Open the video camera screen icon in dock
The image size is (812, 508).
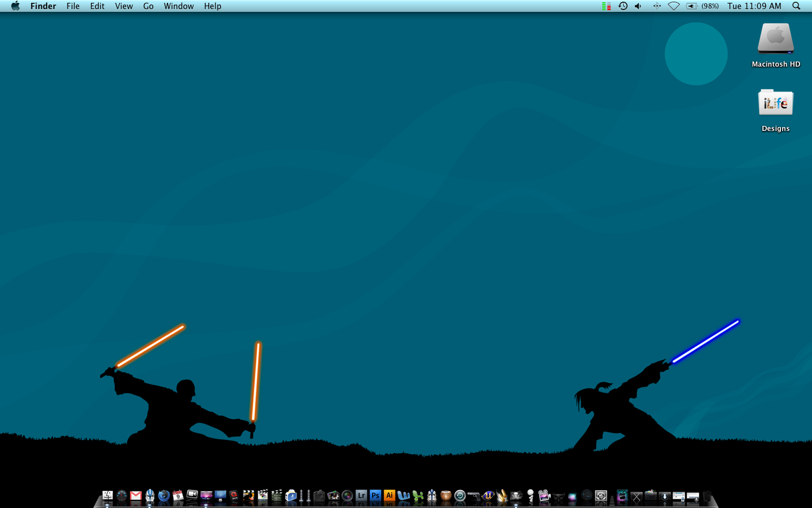pyautogui.click(x=192, y=495)
